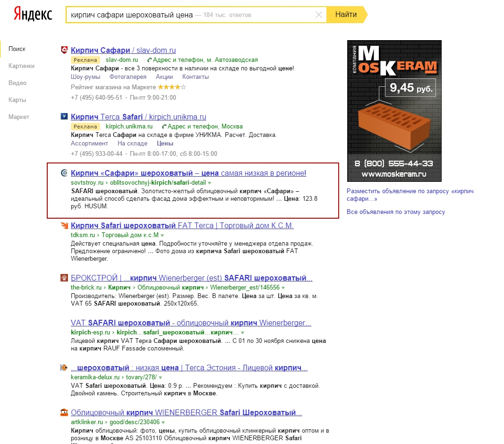Open Ассортимент sitelink

(x=89, y=144)
